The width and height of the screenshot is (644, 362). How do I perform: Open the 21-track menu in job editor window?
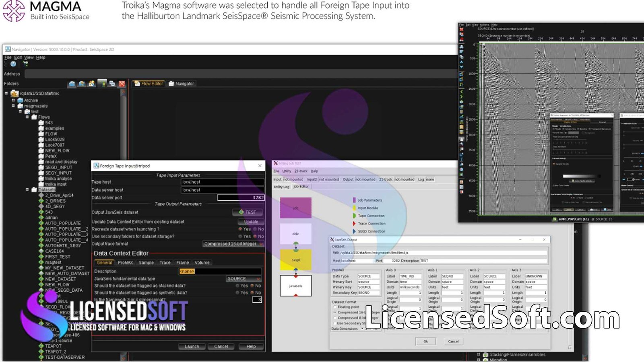tap(301, 171)
